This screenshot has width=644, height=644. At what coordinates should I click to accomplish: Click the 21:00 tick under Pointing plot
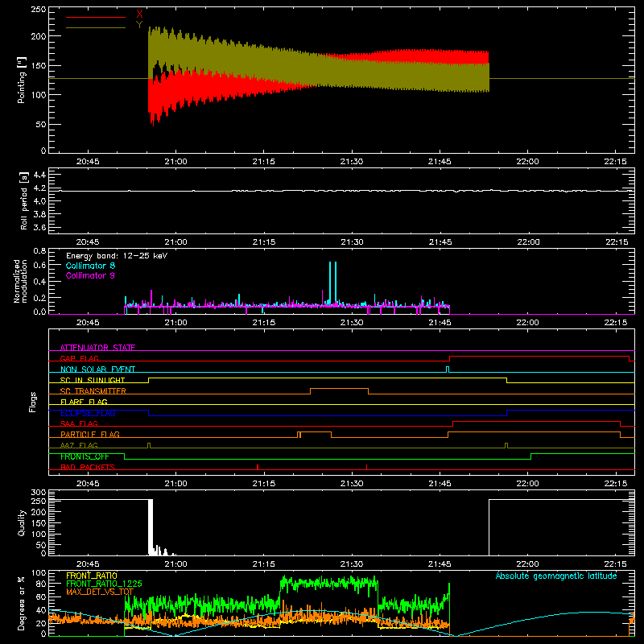[x=175, y=162]
